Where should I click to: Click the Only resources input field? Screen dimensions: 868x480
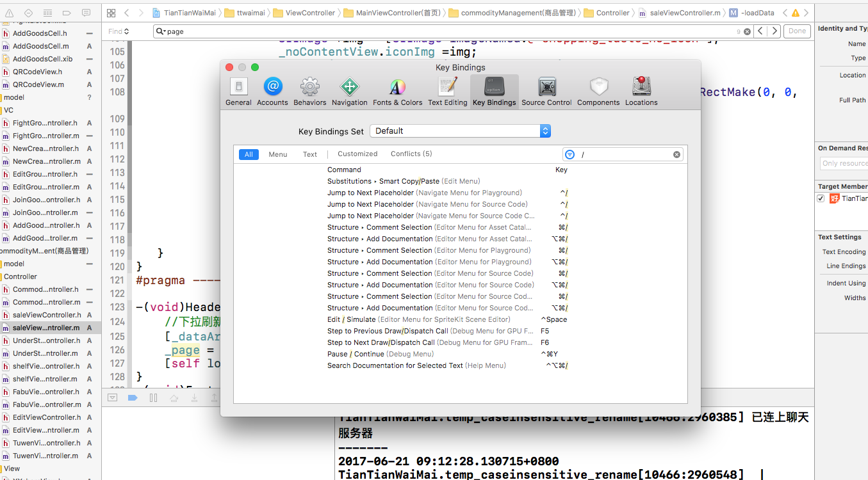844,163
